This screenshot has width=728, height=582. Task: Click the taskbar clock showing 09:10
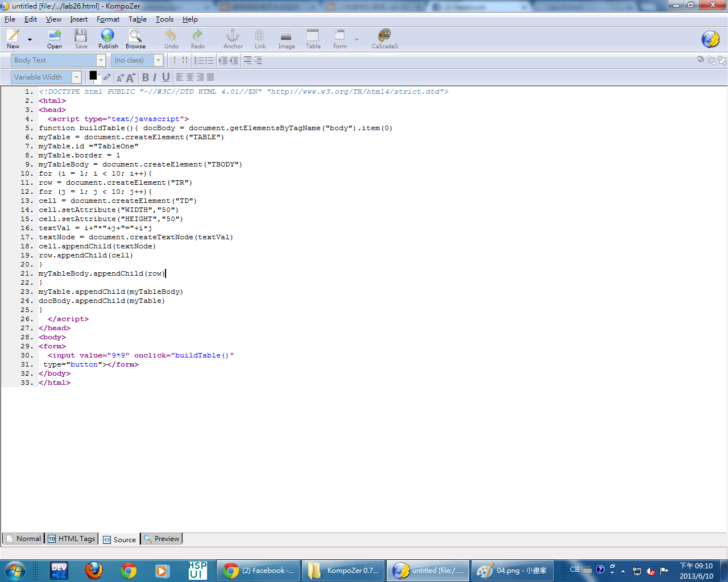tap(696, 571)
